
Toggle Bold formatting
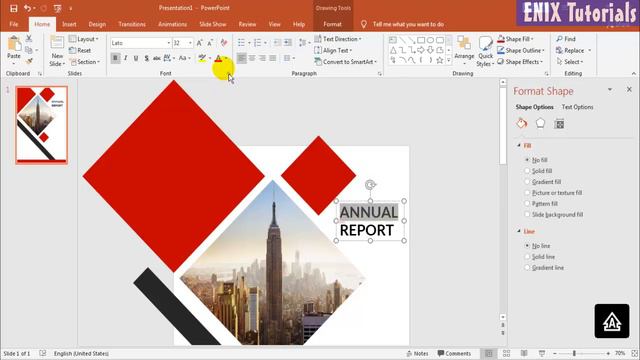[x=115, y=58]
